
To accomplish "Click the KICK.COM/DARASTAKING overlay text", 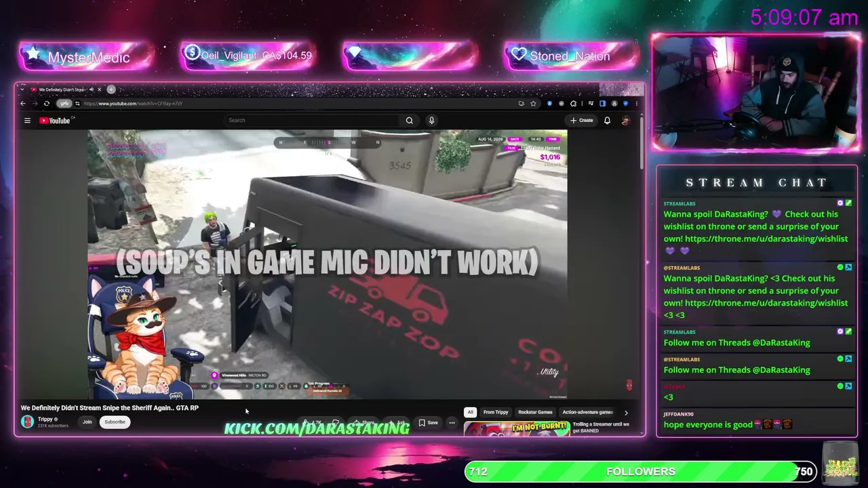I will coord(317,428).
